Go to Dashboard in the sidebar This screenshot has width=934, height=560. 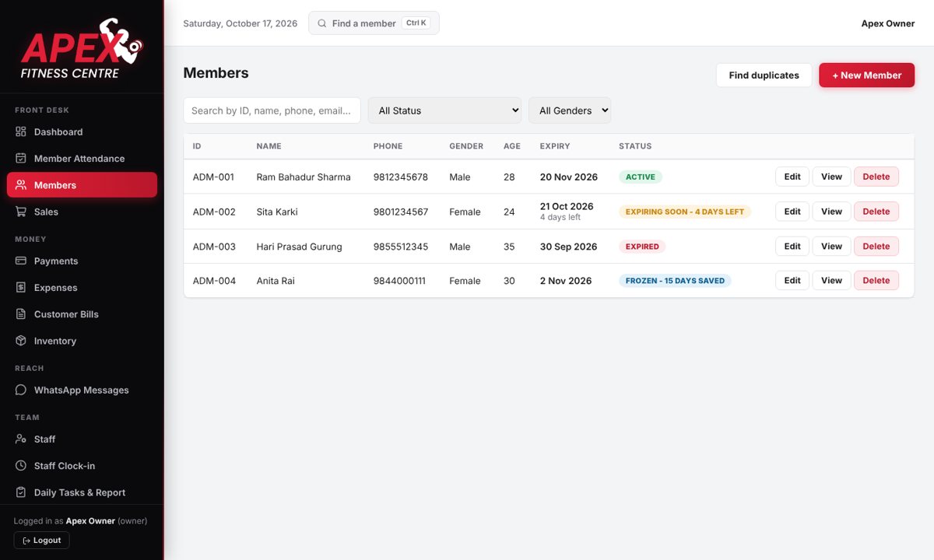pyautogui.click(x=82, y=132)
